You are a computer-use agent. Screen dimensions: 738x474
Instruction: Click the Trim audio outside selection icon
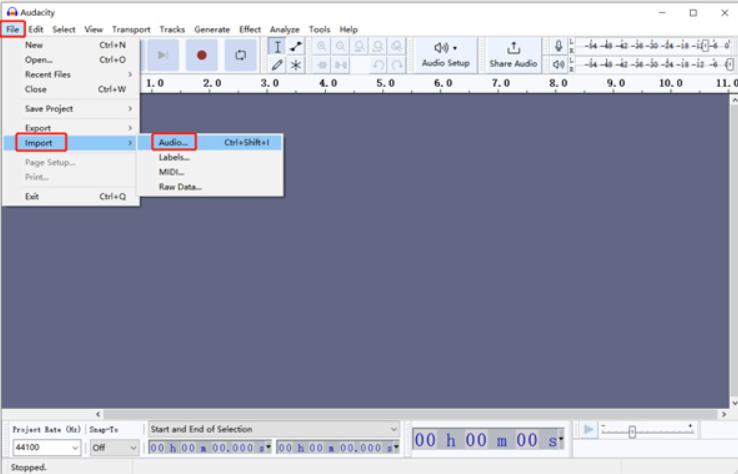coord(322,64)
